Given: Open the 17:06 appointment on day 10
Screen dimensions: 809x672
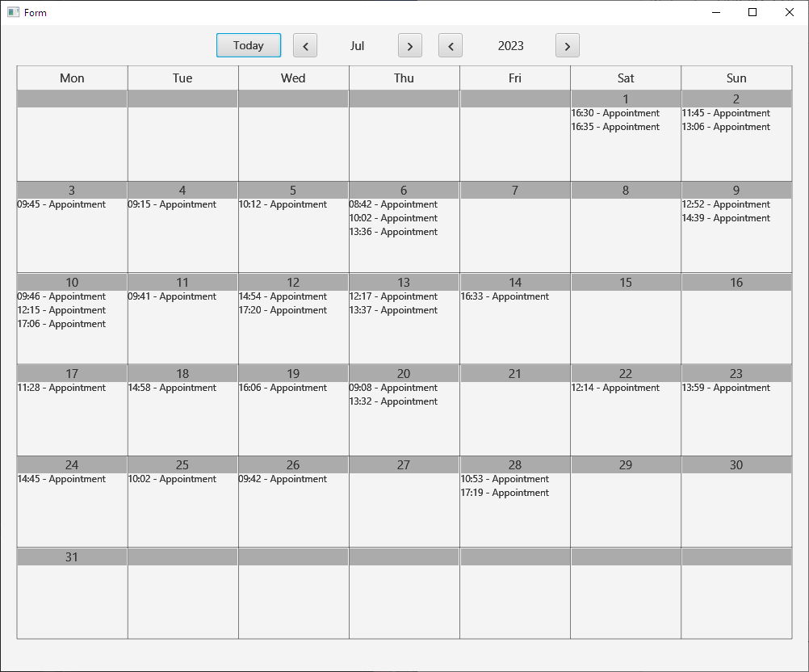Looking at the screenshot, I should tap(61, 324).
